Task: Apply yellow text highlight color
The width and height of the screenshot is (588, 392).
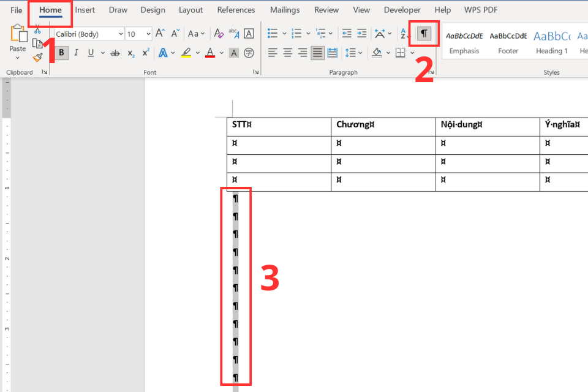Action: click(x=186, y=53)
